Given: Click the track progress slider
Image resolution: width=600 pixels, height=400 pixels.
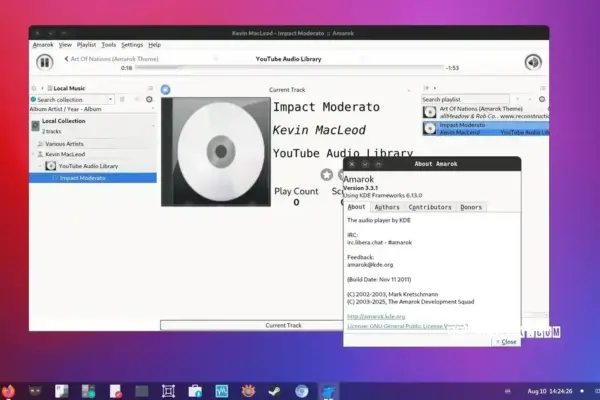Looking at the screenshot, I should [x=289, y=68].
